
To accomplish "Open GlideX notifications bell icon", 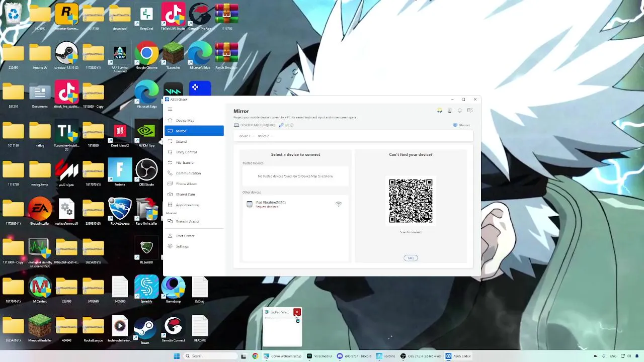I will (x=459, y=111).
